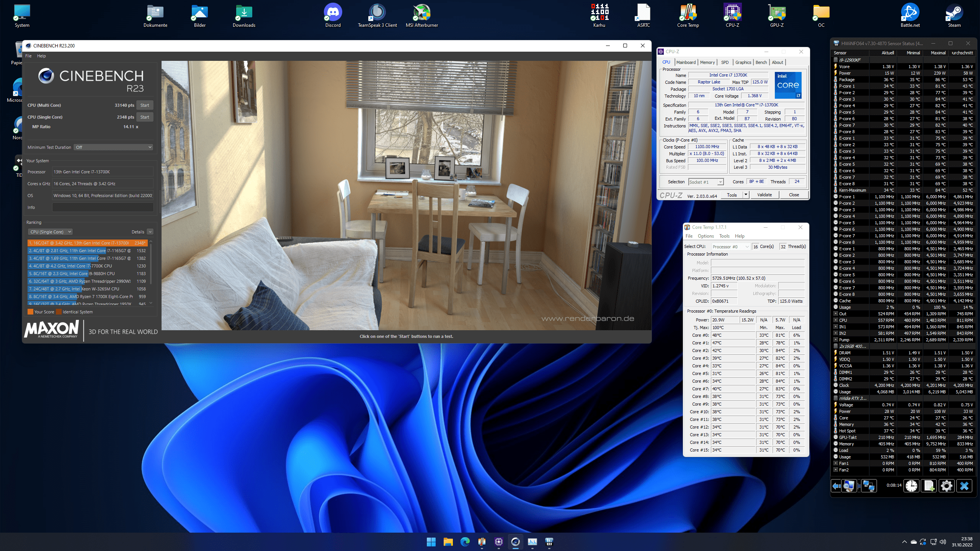The width and height of the screenshot is (980, 551).
Task: Open the Bilder desktop folder
Action: [x=199, y=15]
